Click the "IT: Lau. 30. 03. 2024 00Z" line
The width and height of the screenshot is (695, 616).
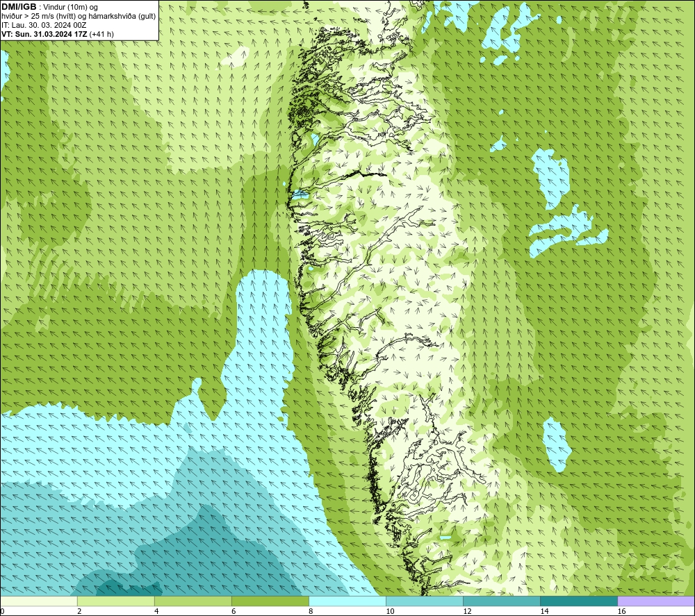pyautogui.click(x=44, y=25)
